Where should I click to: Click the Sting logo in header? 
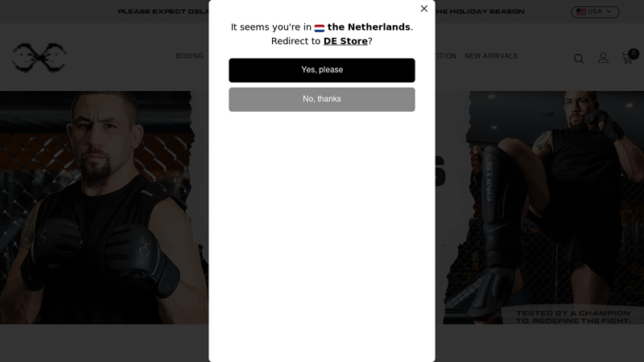pos(39,57)
